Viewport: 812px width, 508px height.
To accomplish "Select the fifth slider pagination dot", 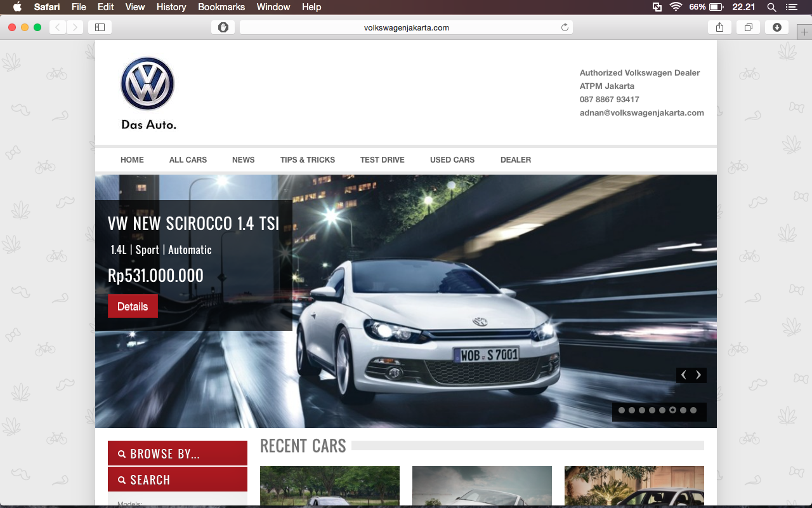I will coord(662,410).
